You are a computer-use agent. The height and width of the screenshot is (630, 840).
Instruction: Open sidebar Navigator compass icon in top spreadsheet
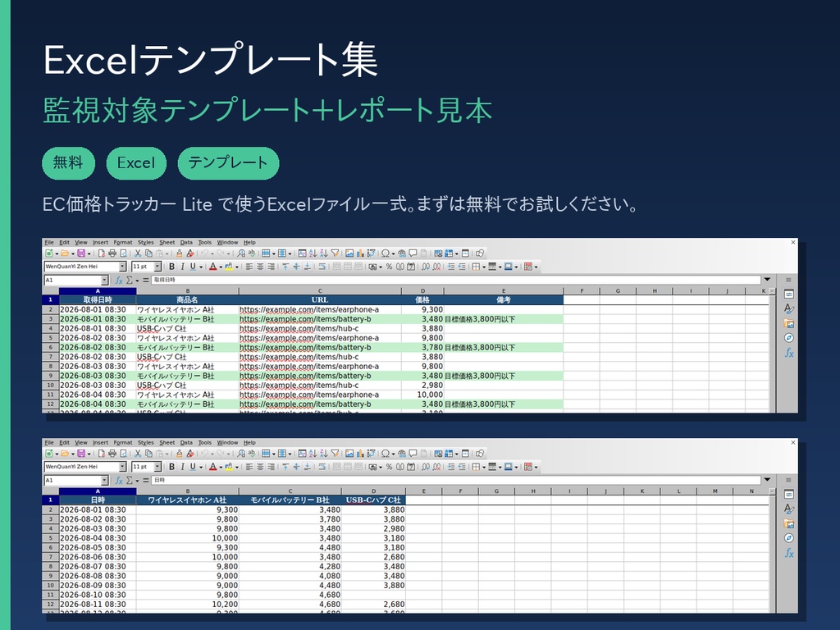[x=788, y=337]
